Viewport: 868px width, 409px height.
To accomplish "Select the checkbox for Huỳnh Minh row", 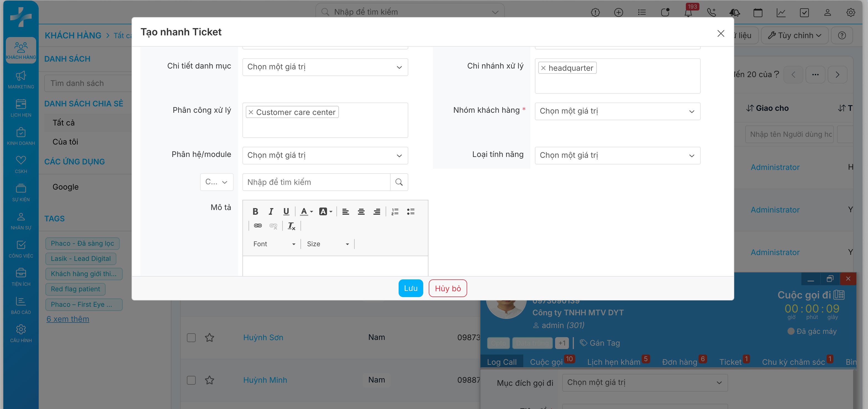I will [191, 380].
